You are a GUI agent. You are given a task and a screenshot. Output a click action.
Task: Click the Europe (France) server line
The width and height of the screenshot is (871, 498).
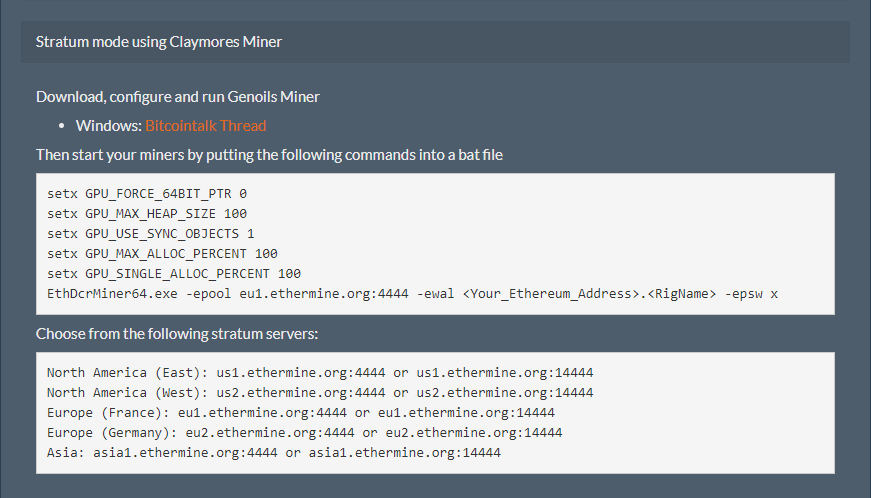coord(301,413)
